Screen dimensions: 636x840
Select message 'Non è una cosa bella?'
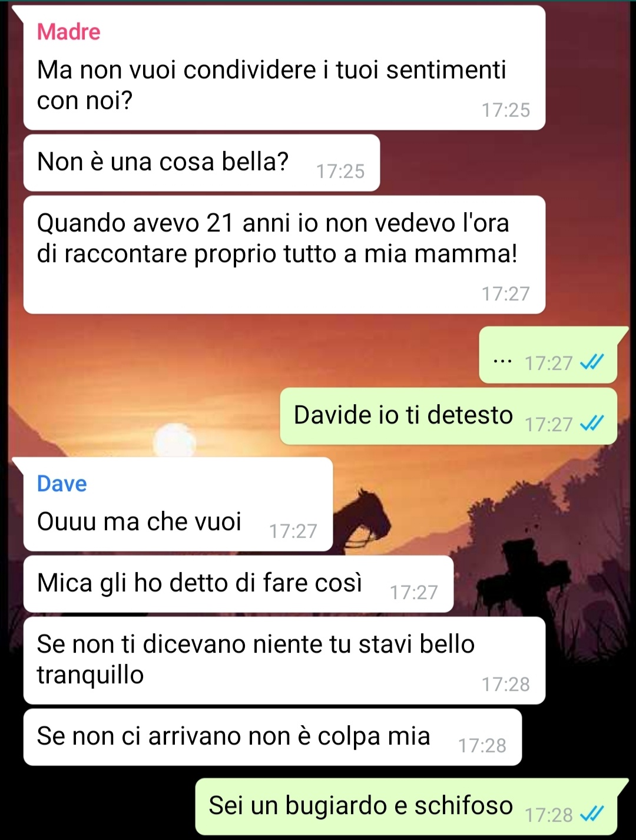201,163
